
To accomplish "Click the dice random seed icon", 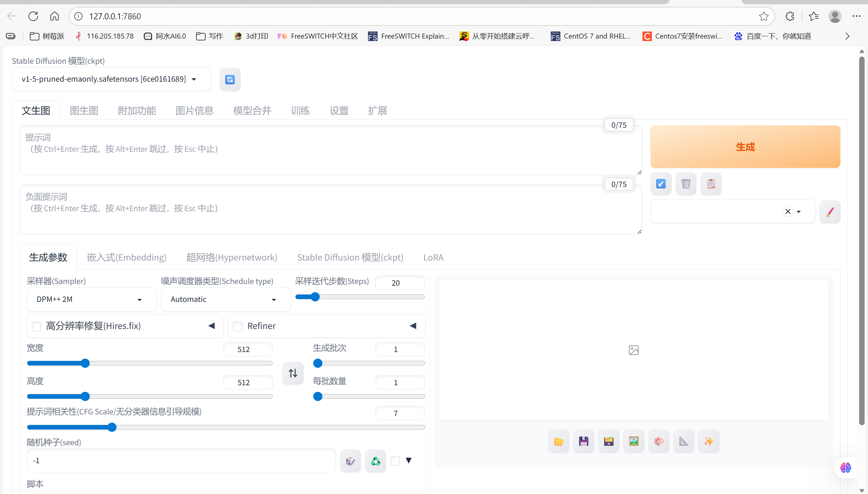I will pyautogui.click(x=350, y=461).
